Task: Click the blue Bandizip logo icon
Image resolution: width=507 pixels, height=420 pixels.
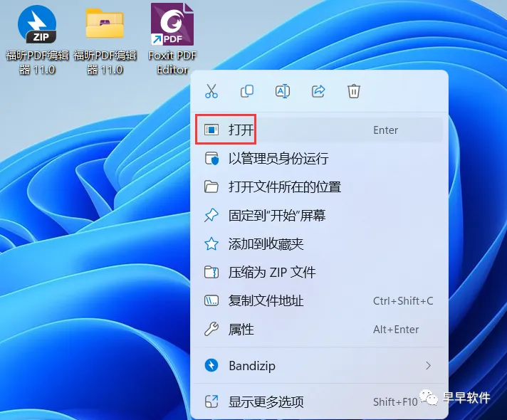Action: coord(211,366)
